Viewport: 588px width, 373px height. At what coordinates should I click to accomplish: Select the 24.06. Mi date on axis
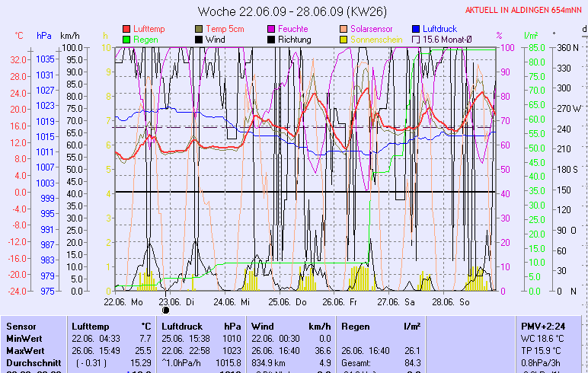[232, 301]
